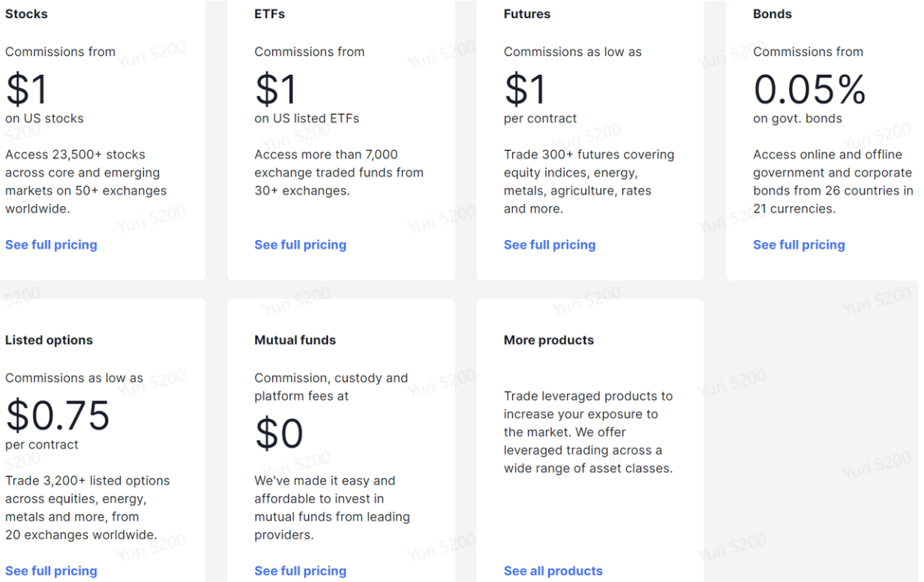Click the 0.05% govt. bonds commission figure
Image resolution: width=924 pixels, height=582 pixels.
(x=810, y=89)
